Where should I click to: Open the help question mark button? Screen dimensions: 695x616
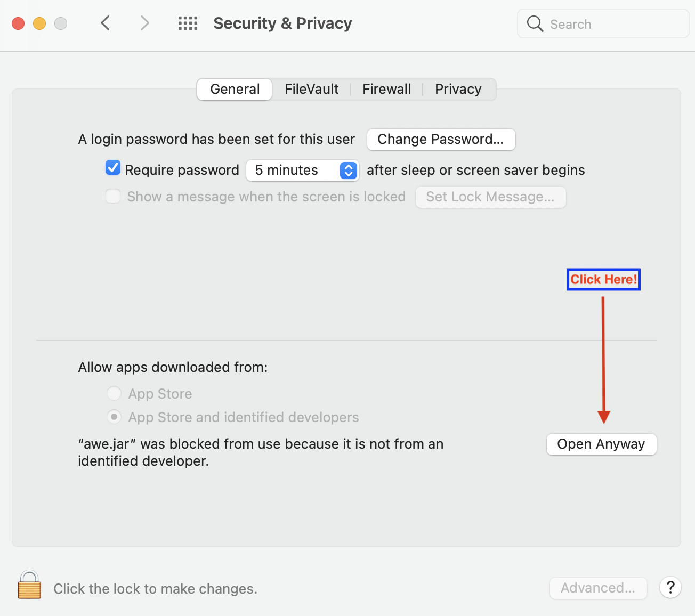pyautogui.click(x=670, y=588)
